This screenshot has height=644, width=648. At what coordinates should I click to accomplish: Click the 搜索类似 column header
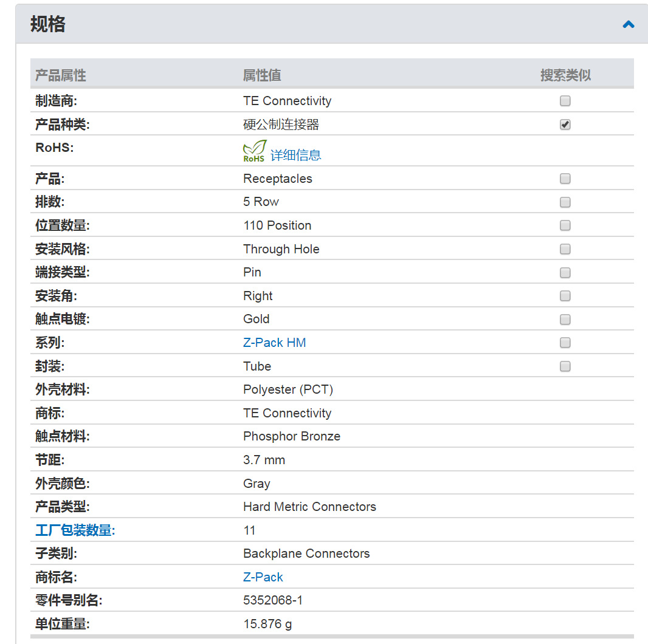point(565,75)
